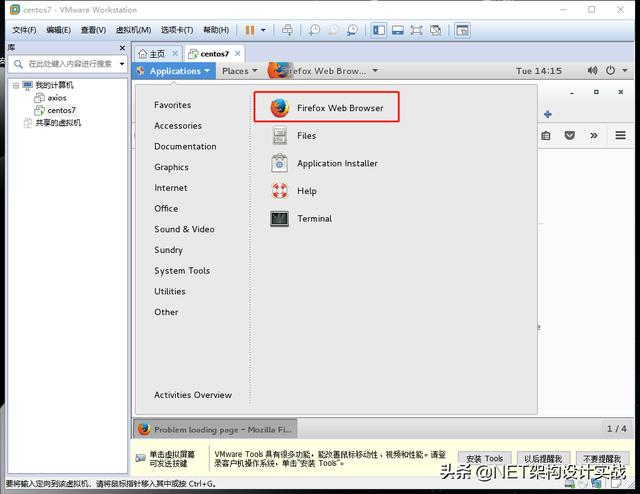The height and width of the screenshot is (494, 640).
Task: Select the Sound & Video category
Action: click(184, 229)
